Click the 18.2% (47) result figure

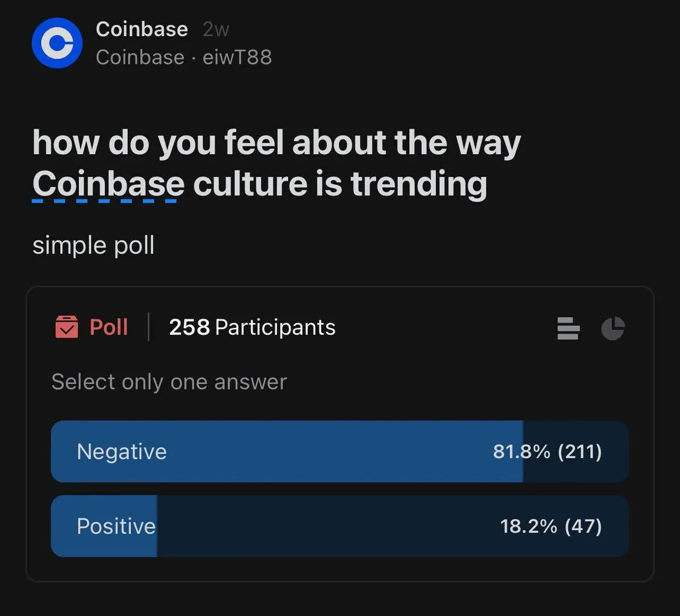pos(550,526)
